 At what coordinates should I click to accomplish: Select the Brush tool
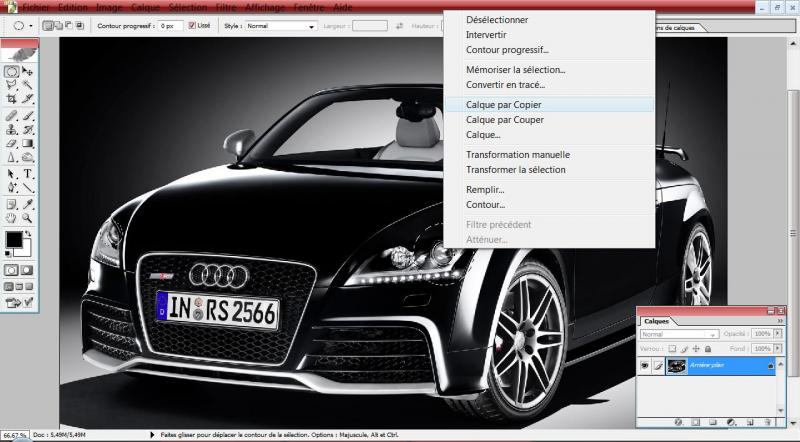pos(28,116)
